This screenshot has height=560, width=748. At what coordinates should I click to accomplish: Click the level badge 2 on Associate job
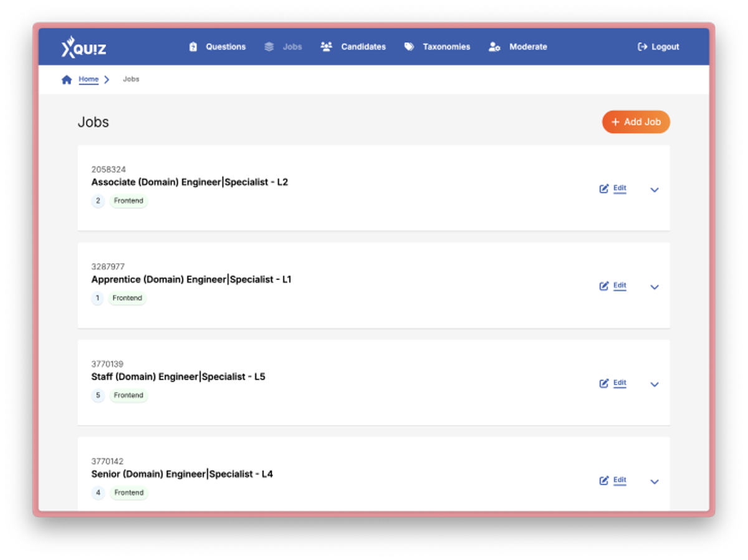98,201
